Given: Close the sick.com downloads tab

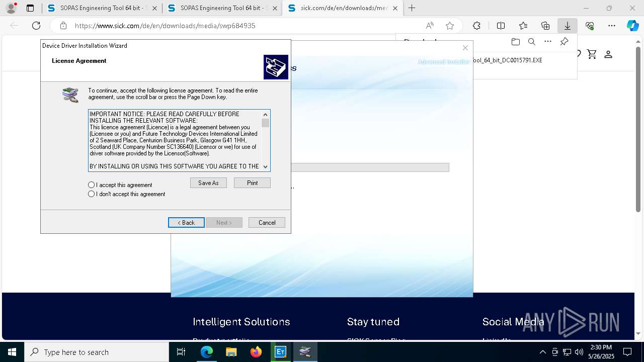Looking at the screenshot, I should (x=395, y=8).
